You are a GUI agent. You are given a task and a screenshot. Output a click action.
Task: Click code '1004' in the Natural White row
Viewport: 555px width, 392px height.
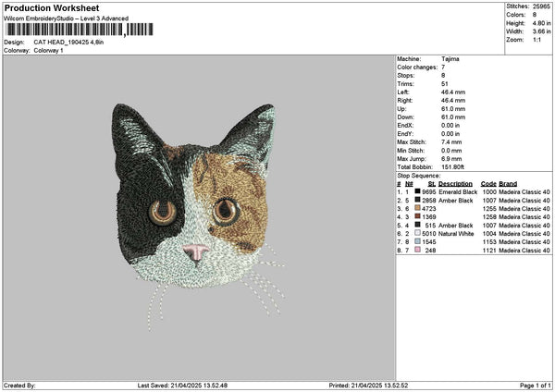click(489, 234)
